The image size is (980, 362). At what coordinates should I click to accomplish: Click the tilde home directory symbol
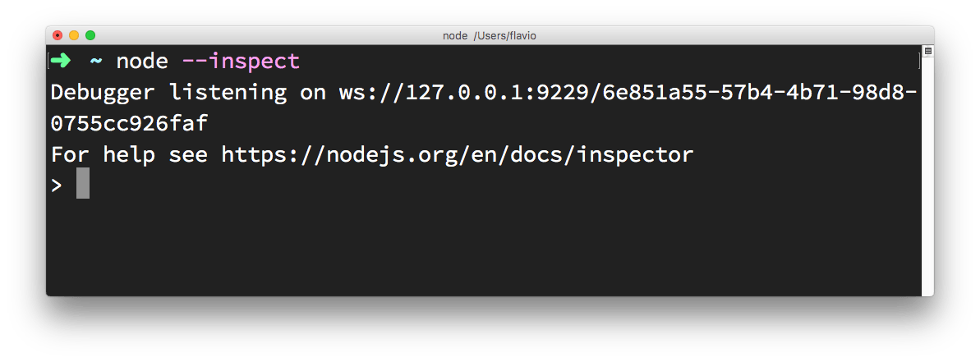(96, 62)
